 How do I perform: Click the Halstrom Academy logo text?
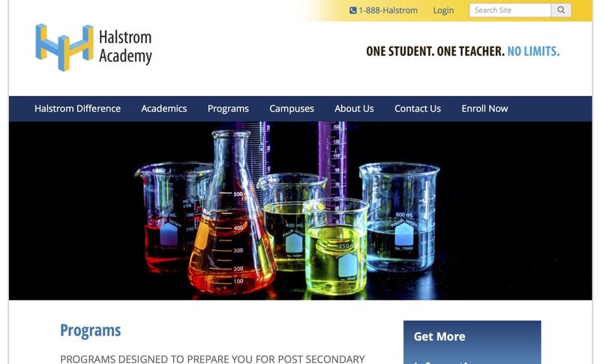pyautogui.click(x=125, y=47)
